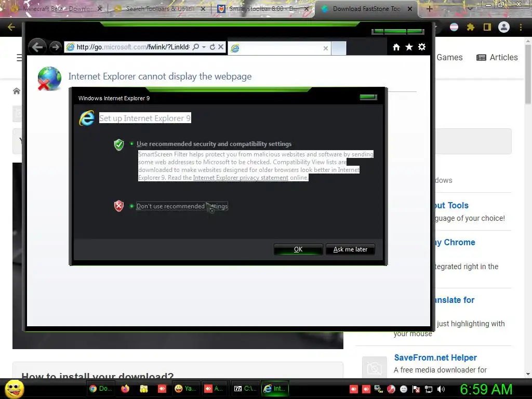Viewport: 532px width, 399px height.
Task: Click the network tray icon
Action: [429, 389]
